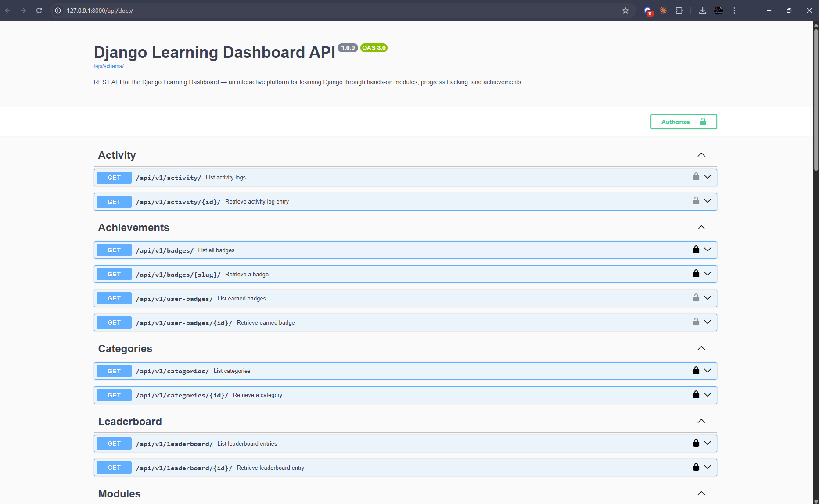Click the browser address bar URL

[100, 11]
